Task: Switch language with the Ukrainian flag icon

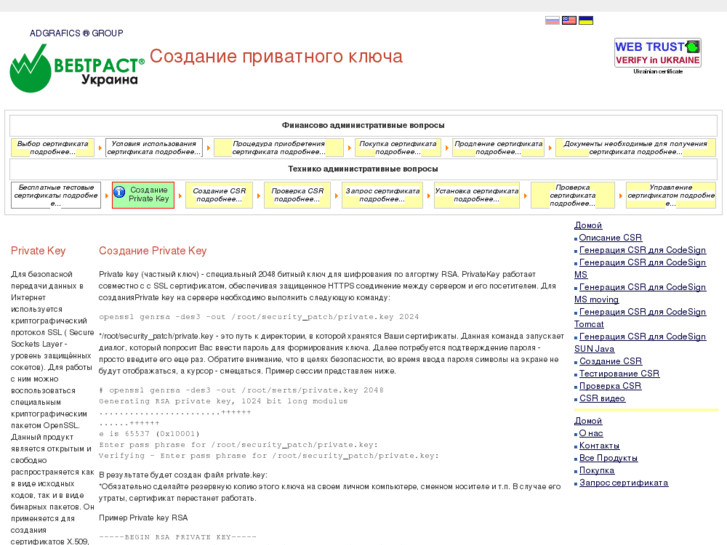Action: [x=586, y=20]
